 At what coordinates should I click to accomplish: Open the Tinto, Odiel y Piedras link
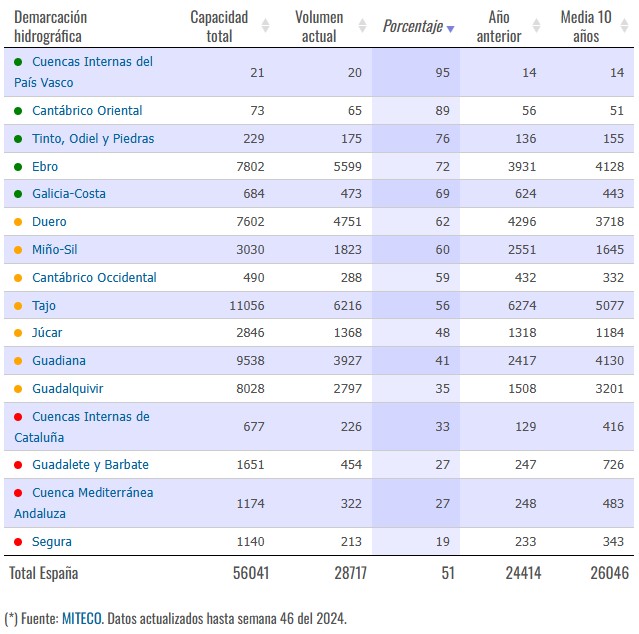point(93,139)
